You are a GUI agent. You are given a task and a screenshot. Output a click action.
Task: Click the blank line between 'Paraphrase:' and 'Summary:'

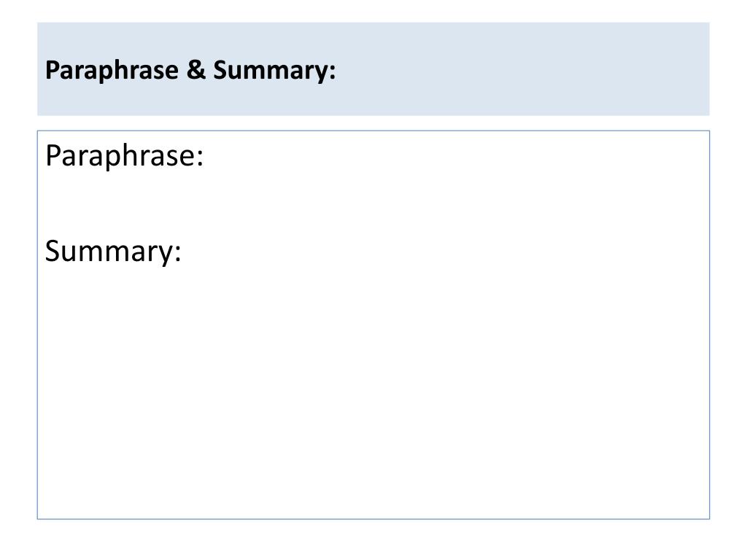(x=373, y=203)
